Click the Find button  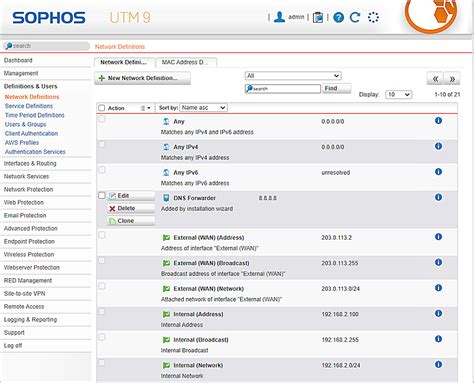click(336, 88)
